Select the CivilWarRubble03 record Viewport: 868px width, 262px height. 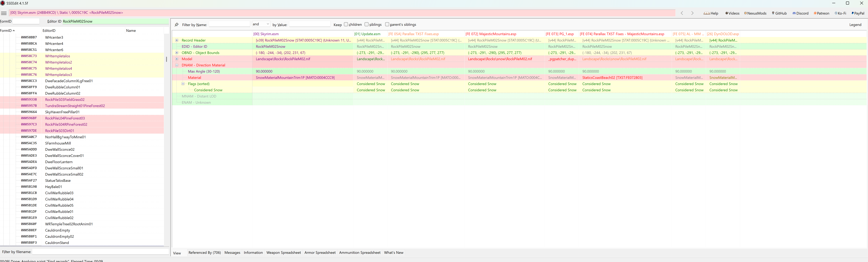(x=59, y=193)
